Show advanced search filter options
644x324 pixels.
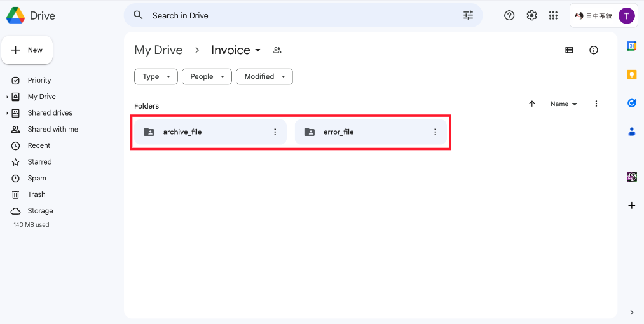point(469,16)
